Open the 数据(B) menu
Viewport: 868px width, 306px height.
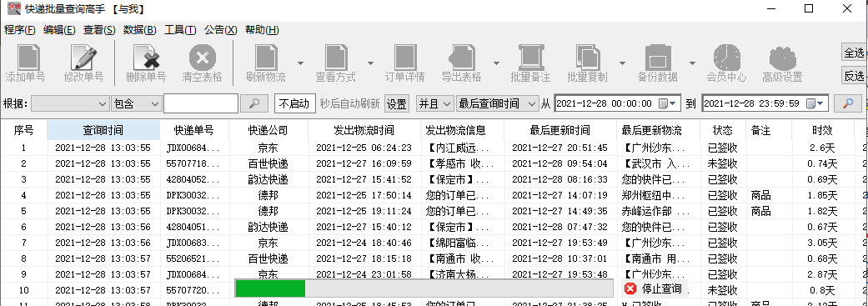139,30
